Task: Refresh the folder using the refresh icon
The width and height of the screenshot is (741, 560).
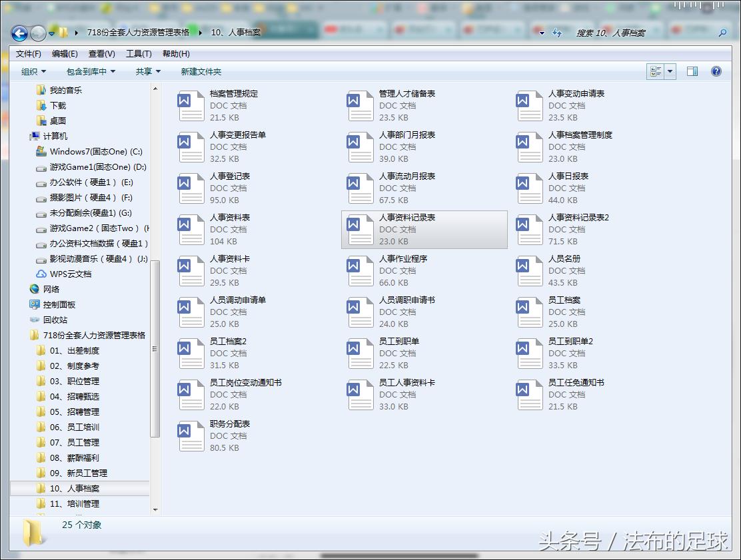Action: [x=558, y=32]
